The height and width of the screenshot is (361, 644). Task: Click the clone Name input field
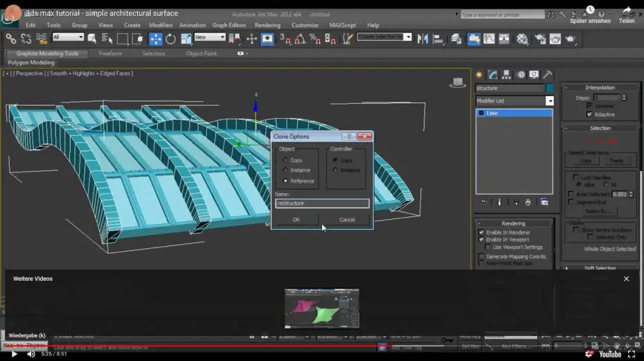click(x=322, y=203)
